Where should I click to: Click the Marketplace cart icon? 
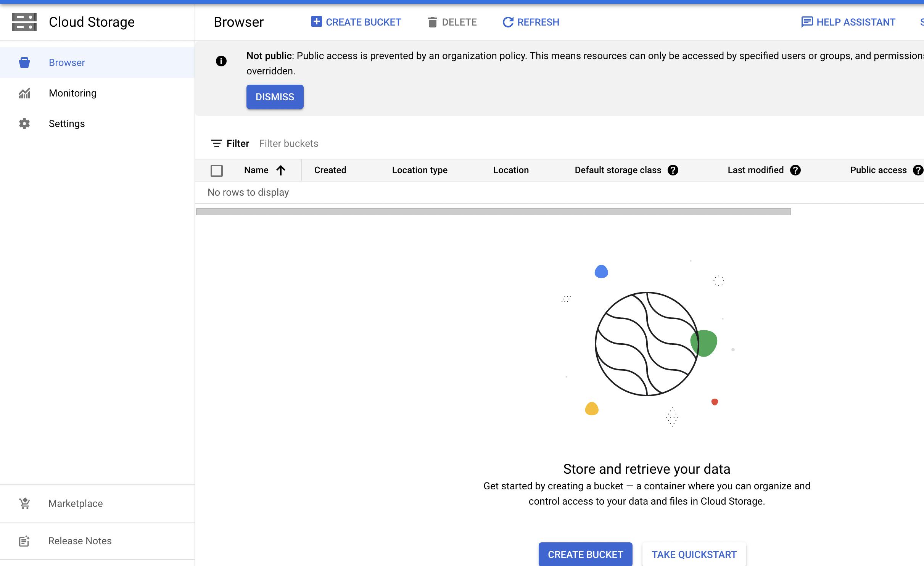pos(24,503)
